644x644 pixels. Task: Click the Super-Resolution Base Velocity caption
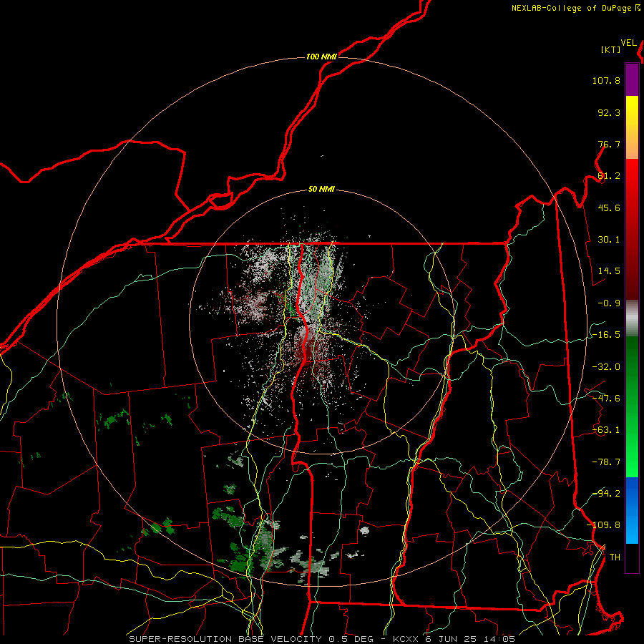322,639
